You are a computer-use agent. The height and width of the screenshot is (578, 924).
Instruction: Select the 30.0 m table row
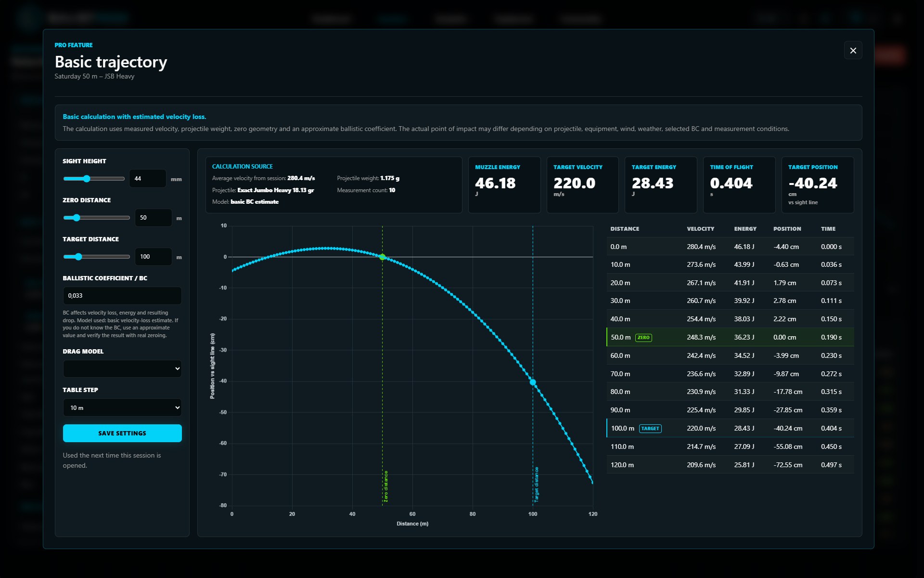point(730,301)
